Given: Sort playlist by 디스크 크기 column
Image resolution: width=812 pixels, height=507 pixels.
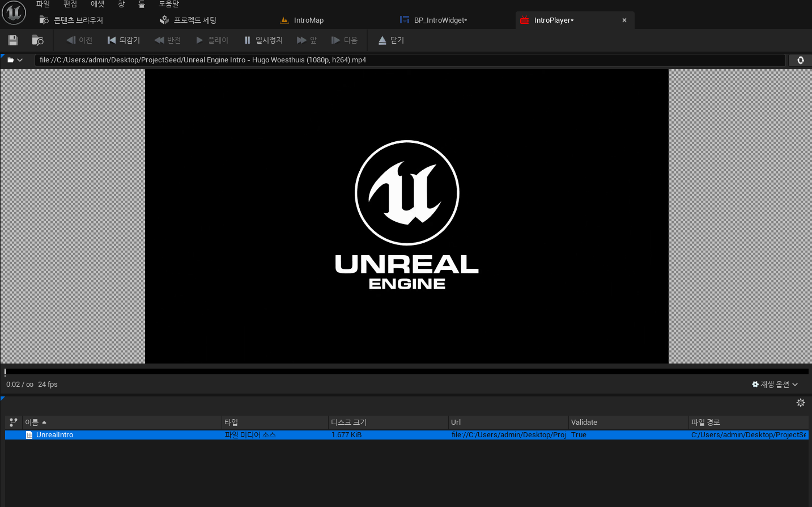Looking at the screenshot, I should [x=388, y=422].
